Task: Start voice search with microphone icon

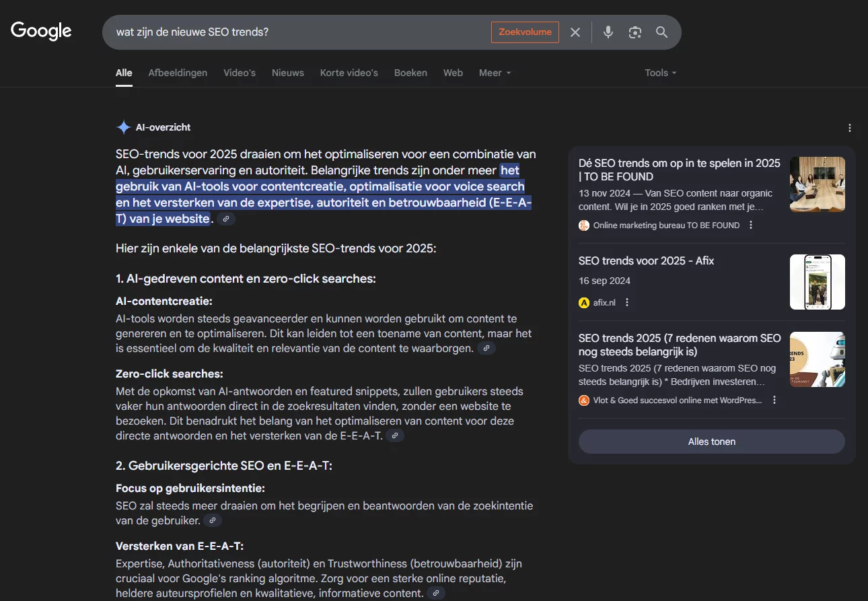Action: point(608,32)
